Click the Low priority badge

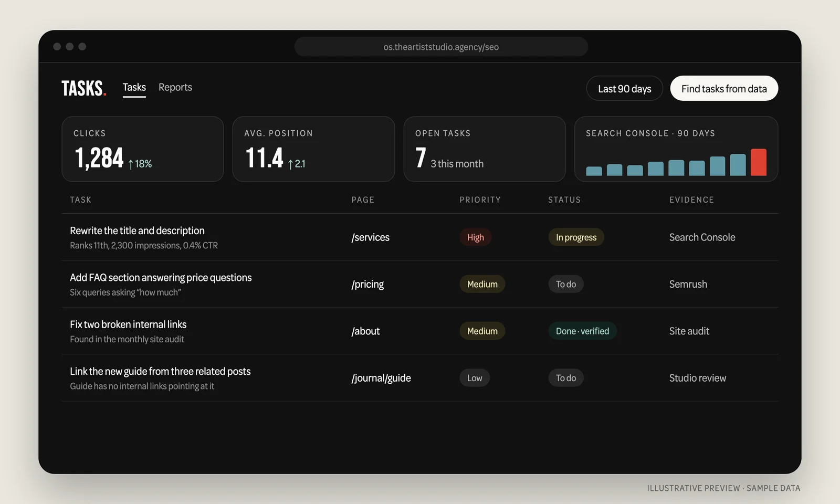tap(475, 378)
